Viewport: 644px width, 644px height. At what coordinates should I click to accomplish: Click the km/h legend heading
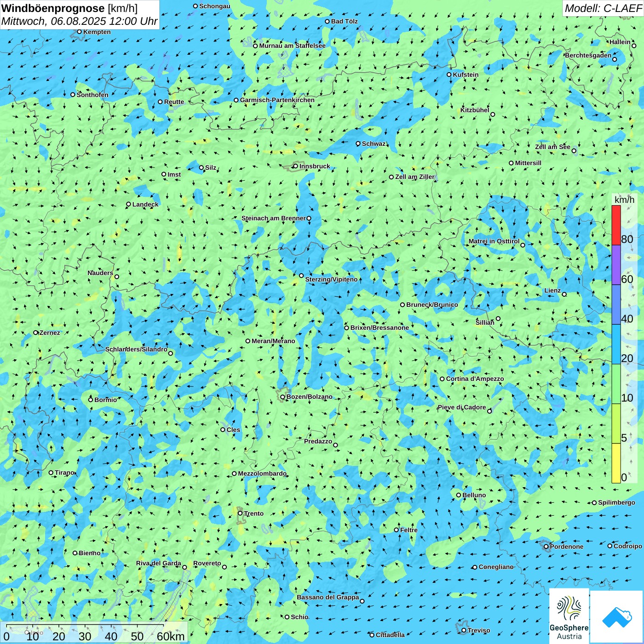(624, 200)
